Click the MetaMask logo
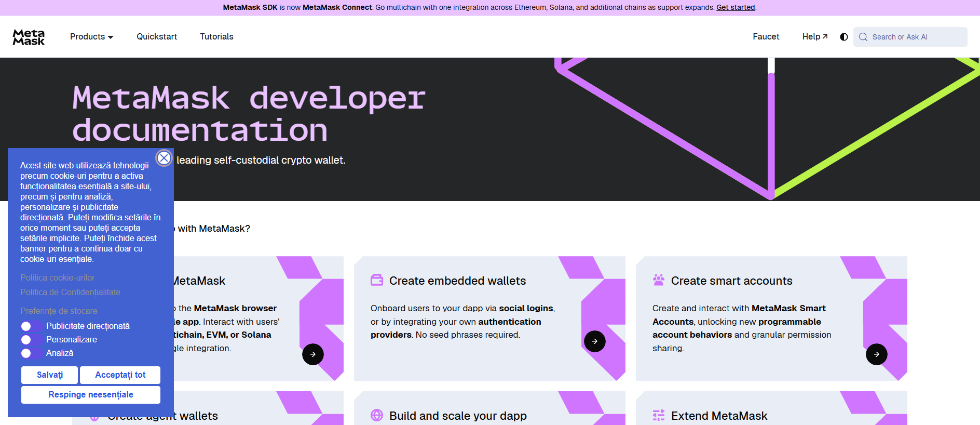The image size is (980, 425). (x=29, y=37)
